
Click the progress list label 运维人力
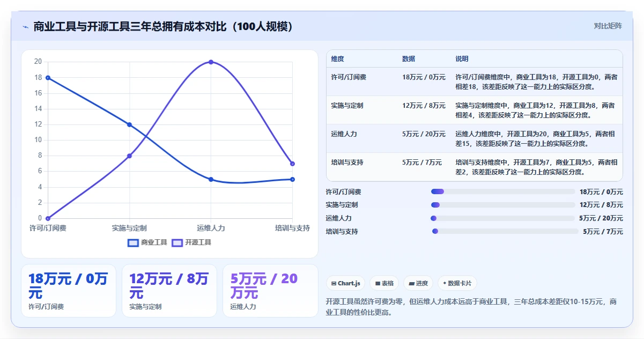(339, 218)
